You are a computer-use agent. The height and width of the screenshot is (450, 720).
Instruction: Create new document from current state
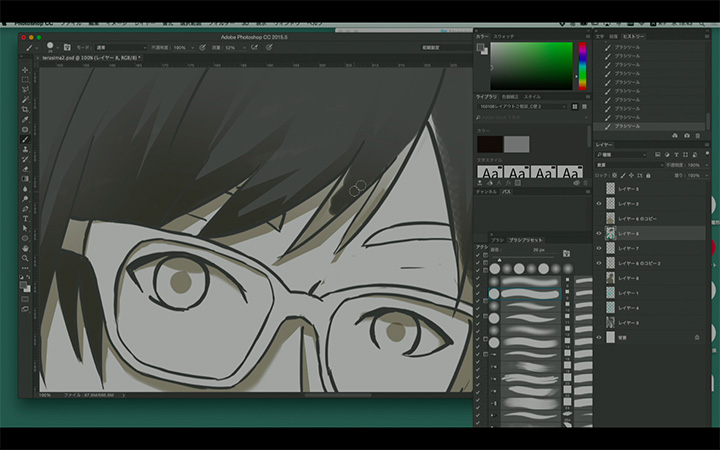coord(675,136)
